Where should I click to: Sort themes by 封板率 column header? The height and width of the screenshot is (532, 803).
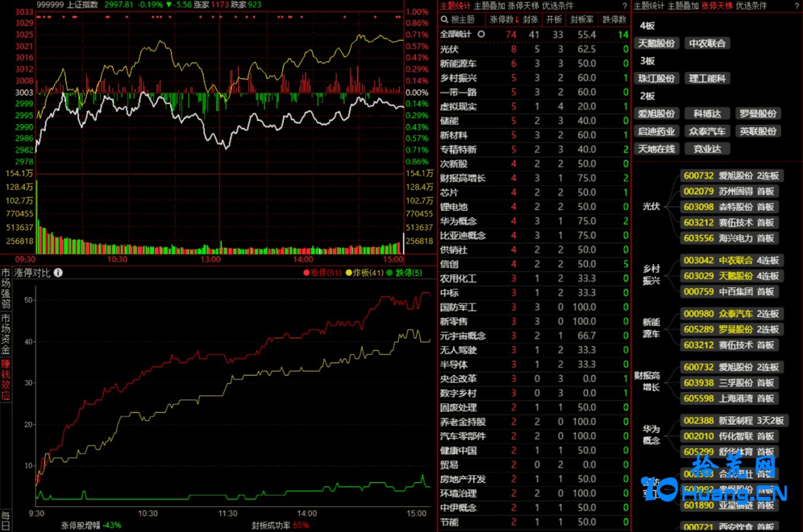tap(583, 20)
